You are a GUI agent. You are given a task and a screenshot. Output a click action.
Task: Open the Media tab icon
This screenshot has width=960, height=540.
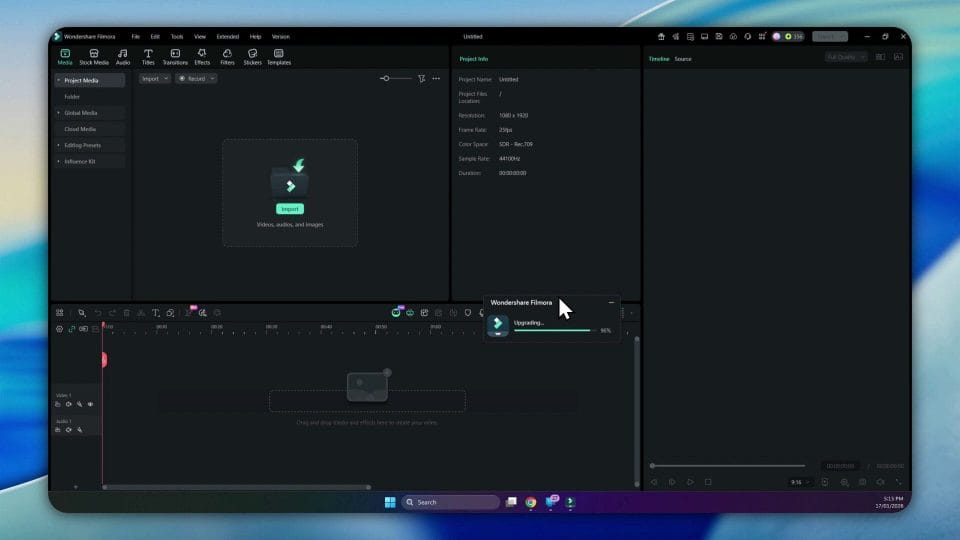point(65,56)
